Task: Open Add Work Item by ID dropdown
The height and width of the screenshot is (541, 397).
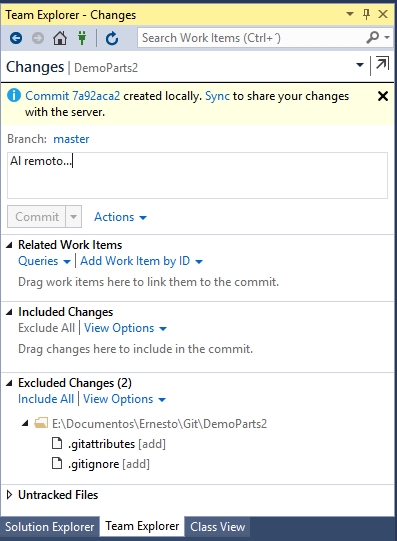Action: click(x=141, y=261)
